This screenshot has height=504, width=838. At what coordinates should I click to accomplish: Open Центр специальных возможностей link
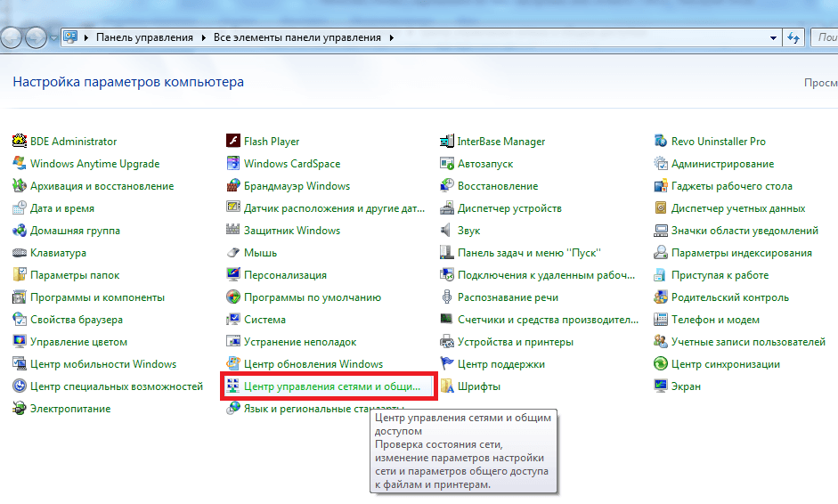pyautogui.click(x=117, y=386)
